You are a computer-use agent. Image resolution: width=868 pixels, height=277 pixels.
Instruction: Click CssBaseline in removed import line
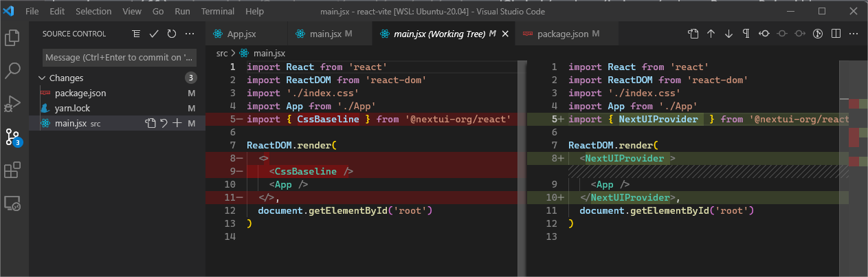click(x=328, y=120)
